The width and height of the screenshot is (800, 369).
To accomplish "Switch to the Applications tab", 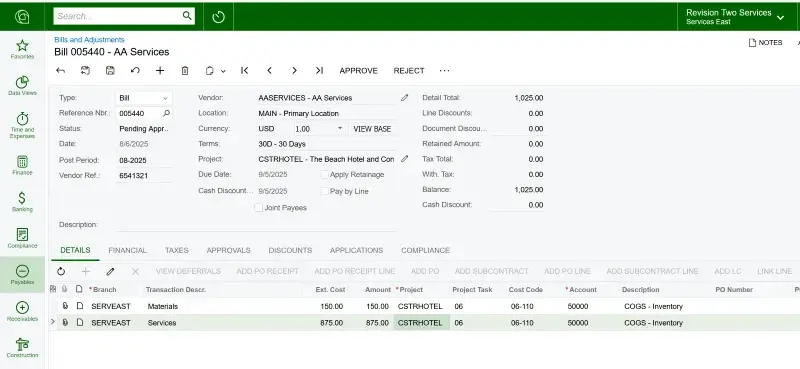I will click(x=356, y=250).
